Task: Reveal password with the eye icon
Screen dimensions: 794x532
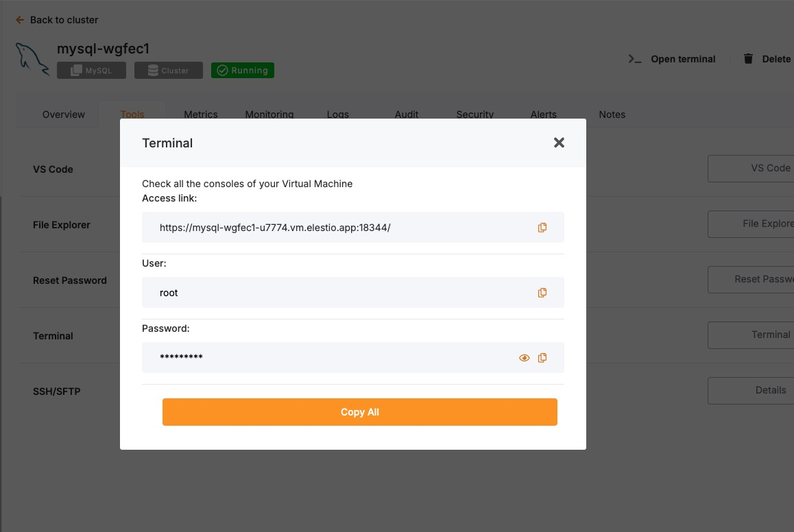Action: point(525,358)
